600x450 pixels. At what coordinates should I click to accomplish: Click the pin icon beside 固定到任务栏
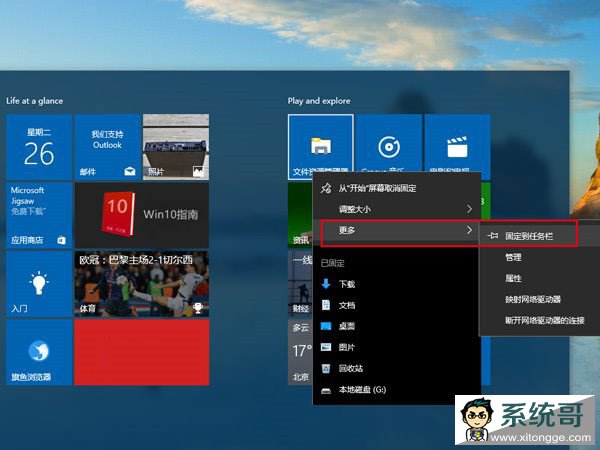point(492,236)
